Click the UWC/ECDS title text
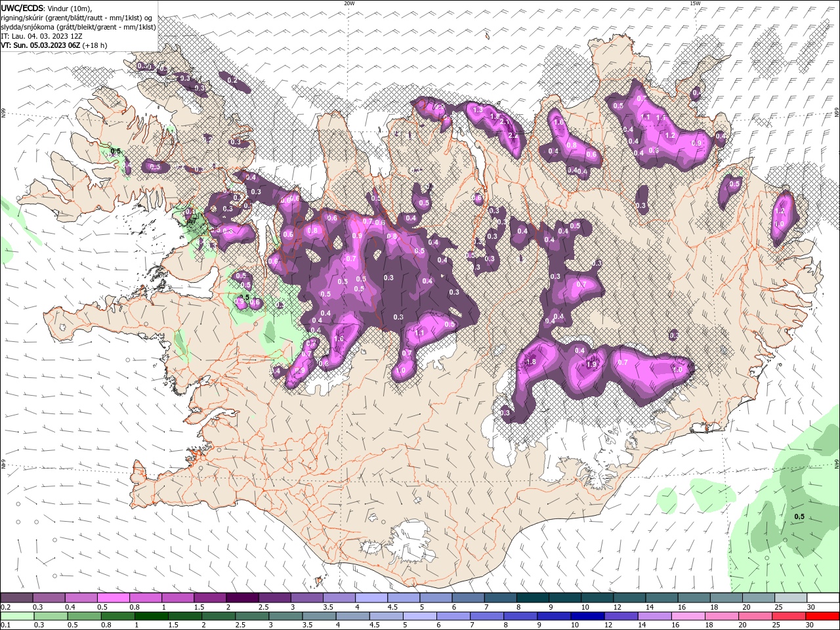840x630 pixels. 22,8
